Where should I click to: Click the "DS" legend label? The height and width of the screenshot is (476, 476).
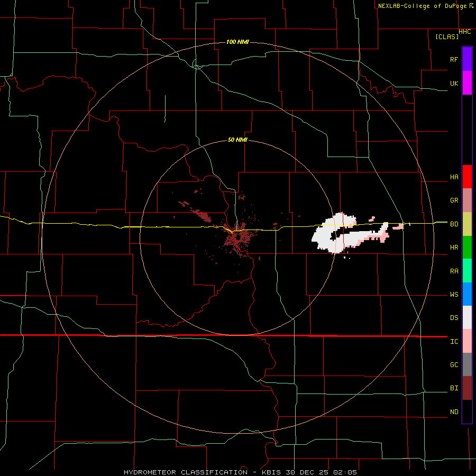454,318
